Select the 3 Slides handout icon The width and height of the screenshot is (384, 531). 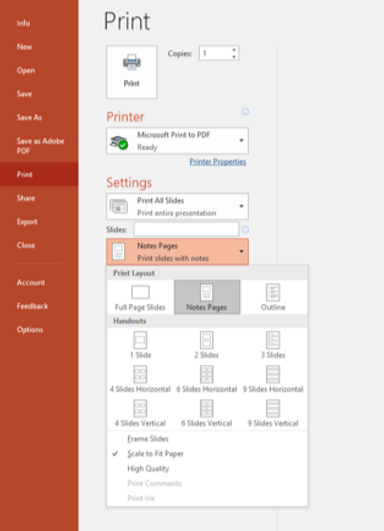coord(273,340)
